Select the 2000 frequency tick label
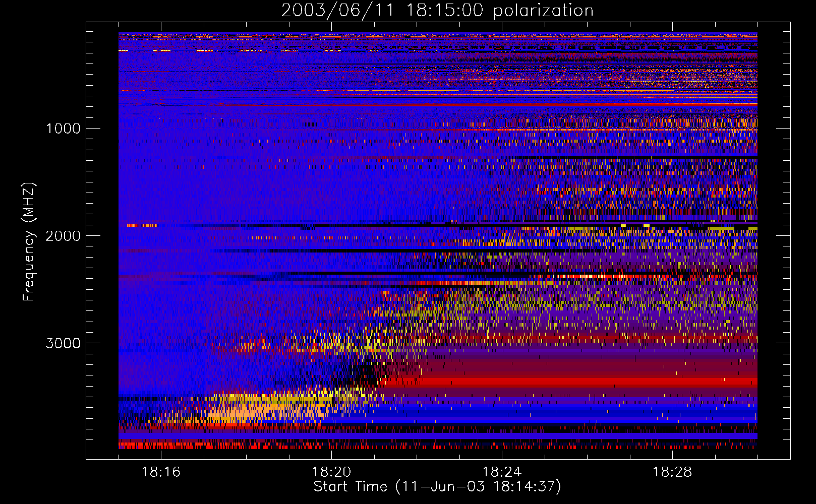Viewport: 816px width, 504px height. coord(63,236)
